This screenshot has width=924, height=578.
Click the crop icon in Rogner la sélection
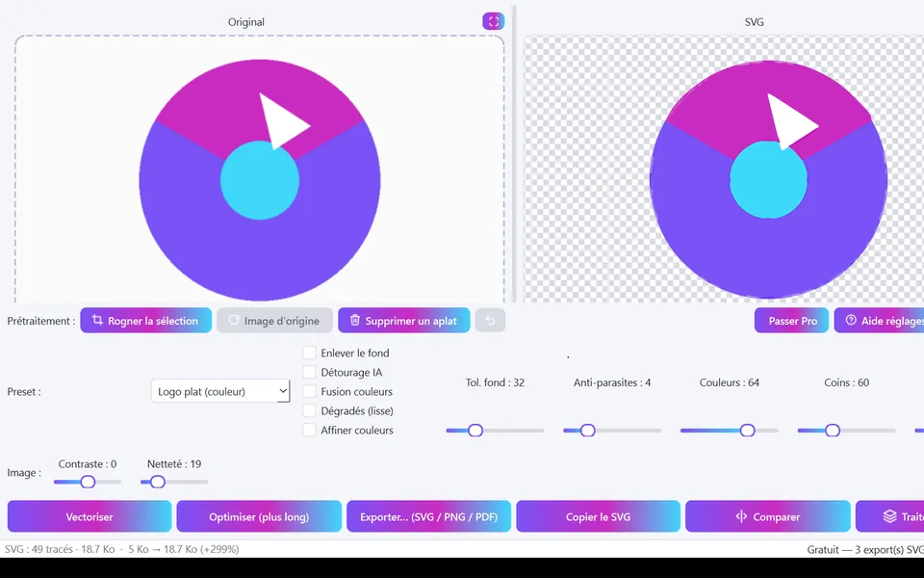(x=97, y=320)
